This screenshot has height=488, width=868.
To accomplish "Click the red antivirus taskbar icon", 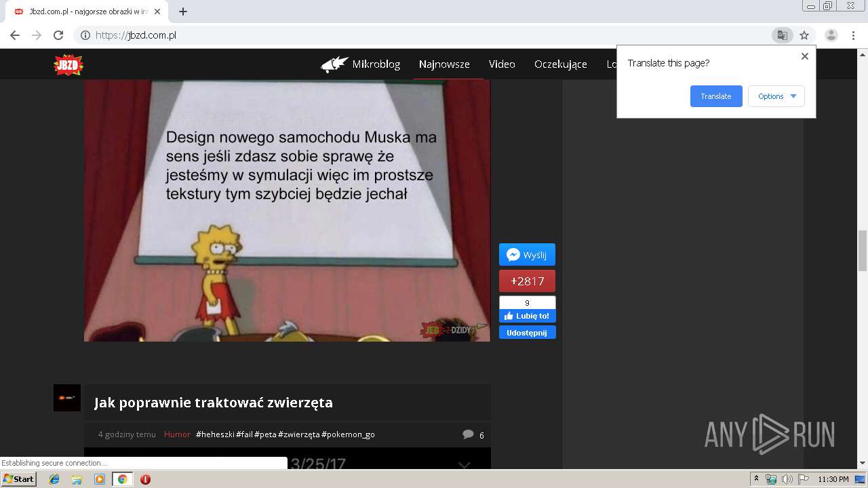I will pyautogui.click(x=145, y=479).
